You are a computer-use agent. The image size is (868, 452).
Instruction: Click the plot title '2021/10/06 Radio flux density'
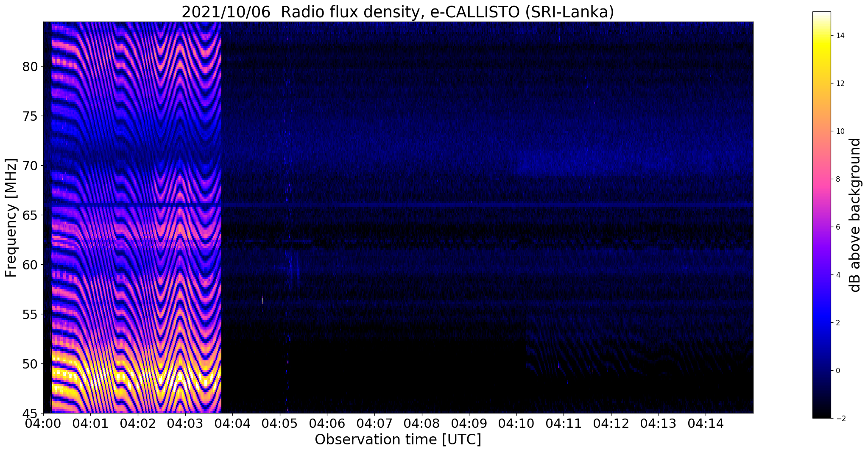coord(301,12)
